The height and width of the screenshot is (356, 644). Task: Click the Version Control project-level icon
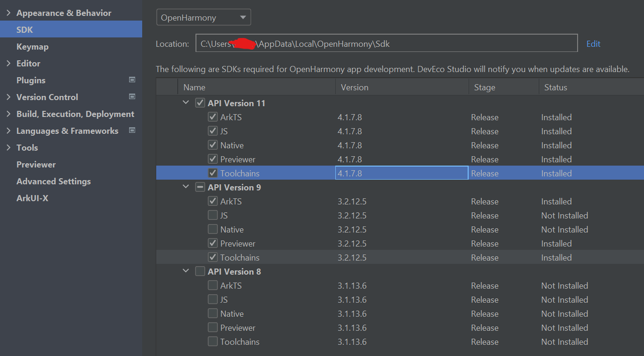pyautogui.click(x=132, y=97)
